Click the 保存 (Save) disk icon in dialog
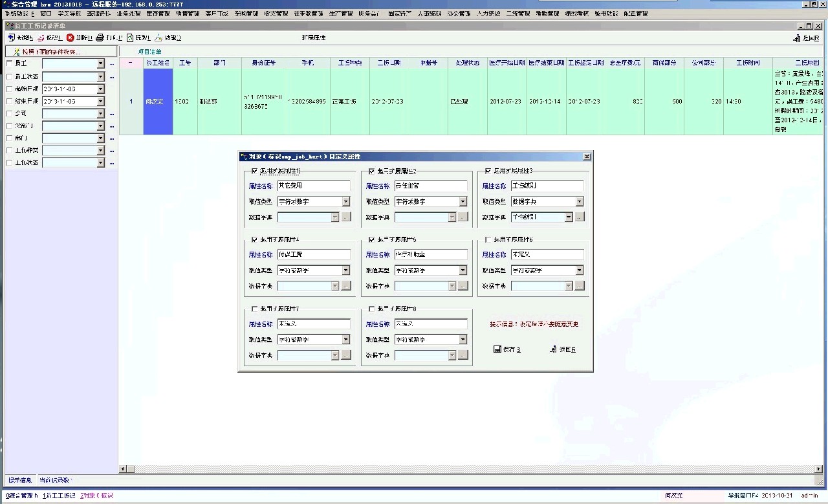 pos(497,349)
